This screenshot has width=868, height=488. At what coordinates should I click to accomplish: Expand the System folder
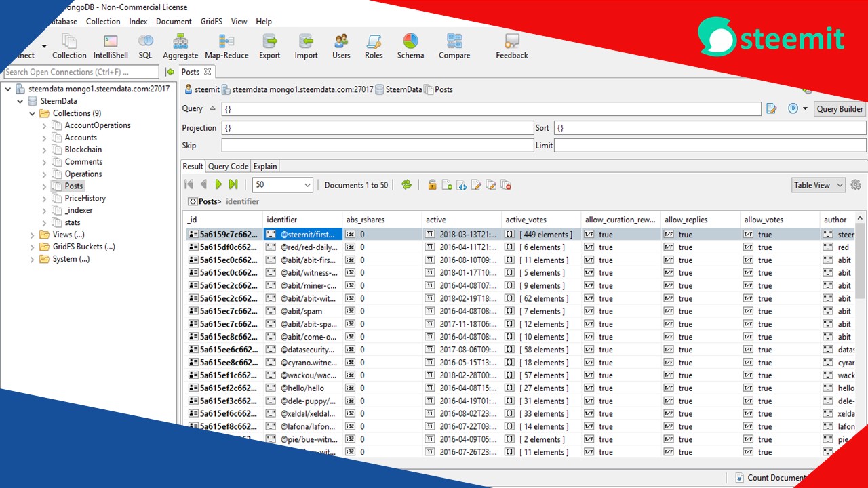(33, 259)
